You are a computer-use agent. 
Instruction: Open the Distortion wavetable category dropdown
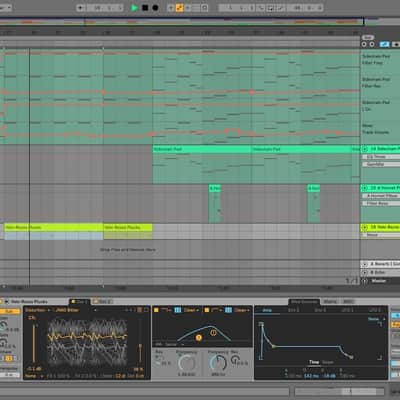coord(37,310)
